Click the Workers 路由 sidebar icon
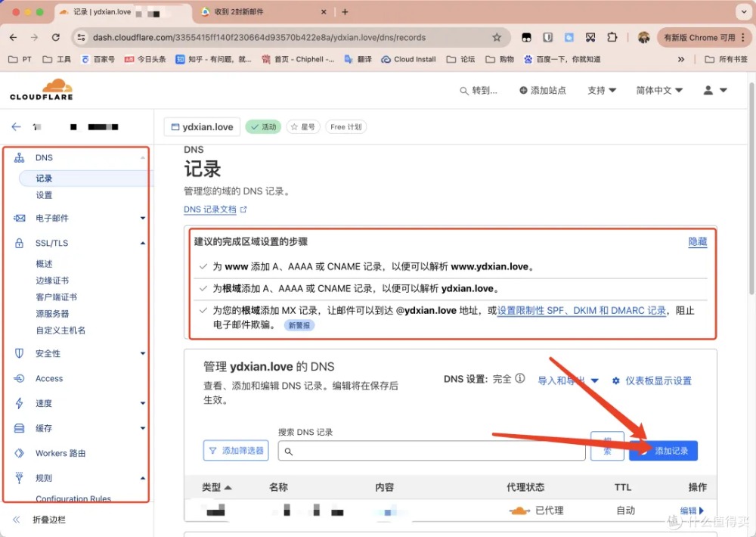Screen dimensions: 756x537 click(20, 453)
